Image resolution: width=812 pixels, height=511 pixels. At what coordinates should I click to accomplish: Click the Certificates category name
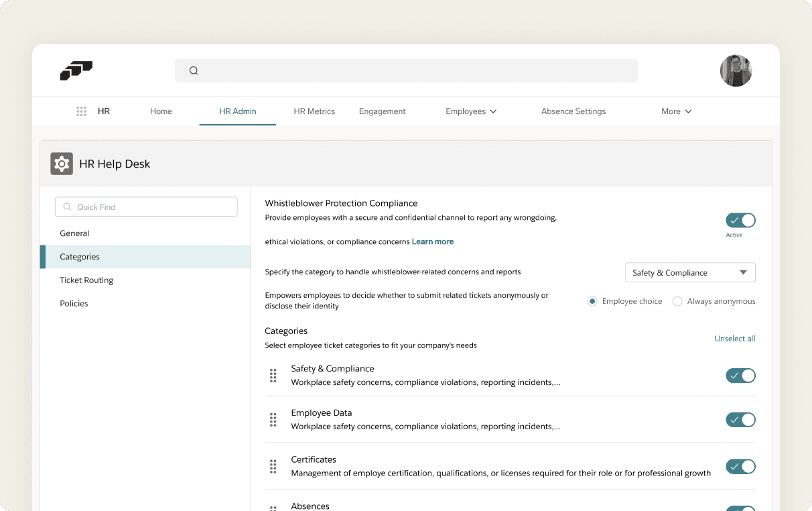pos(314,459)
